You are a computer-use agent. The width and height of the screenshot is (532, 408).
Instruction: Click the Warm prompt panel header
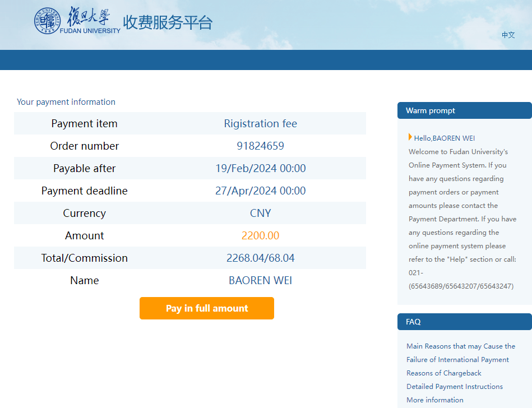click(464, 110)
